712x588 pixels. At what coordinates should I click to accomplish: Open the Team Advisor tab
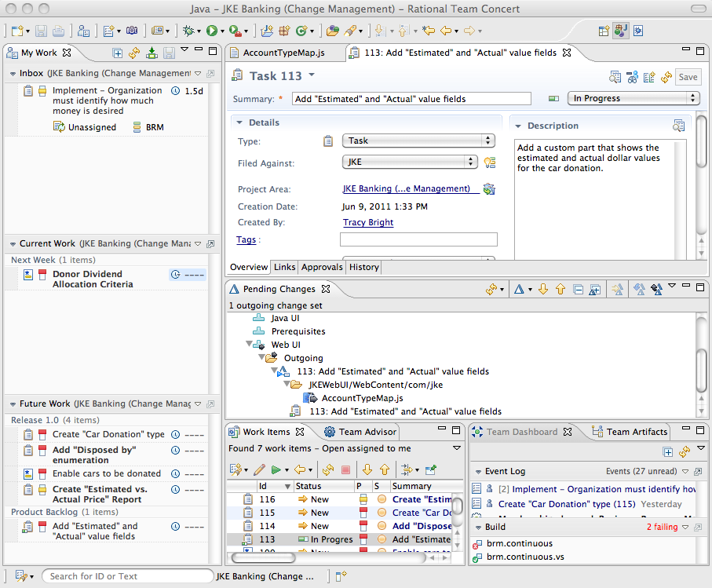(360, 432)
